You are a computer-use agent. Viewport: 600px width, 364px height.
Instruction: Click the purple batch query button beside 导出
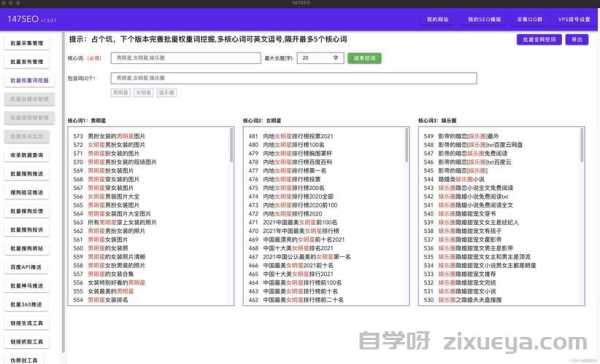tap(539, 39)
